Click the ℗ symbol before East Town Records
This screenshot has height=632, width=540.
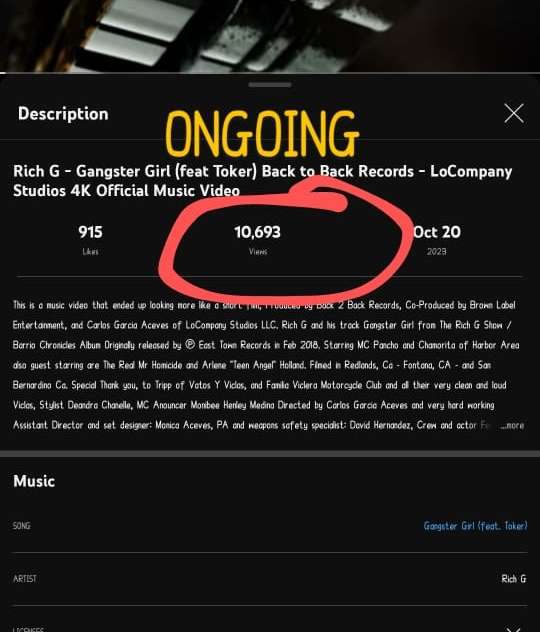point(190,345)
